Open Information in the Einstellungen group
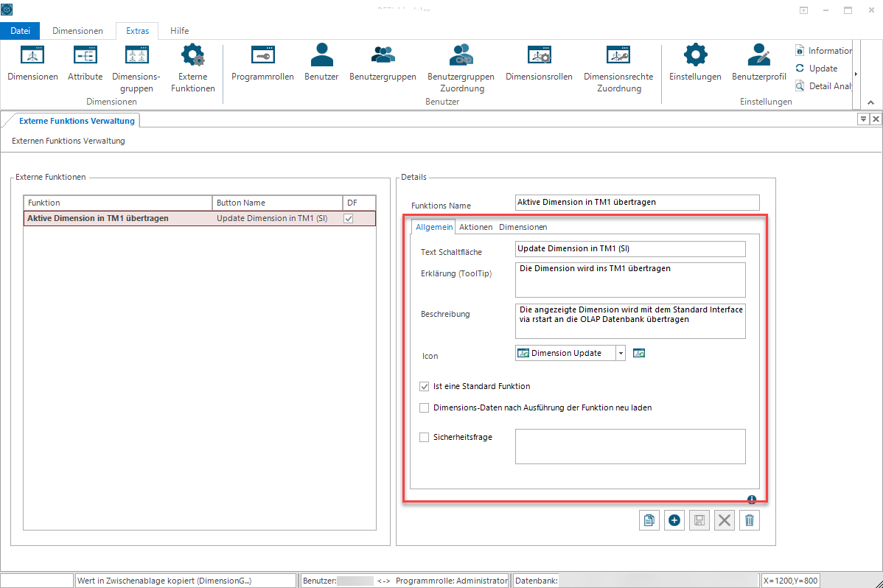The height and width of the screenshot is (588, 883). coord(823,51)
